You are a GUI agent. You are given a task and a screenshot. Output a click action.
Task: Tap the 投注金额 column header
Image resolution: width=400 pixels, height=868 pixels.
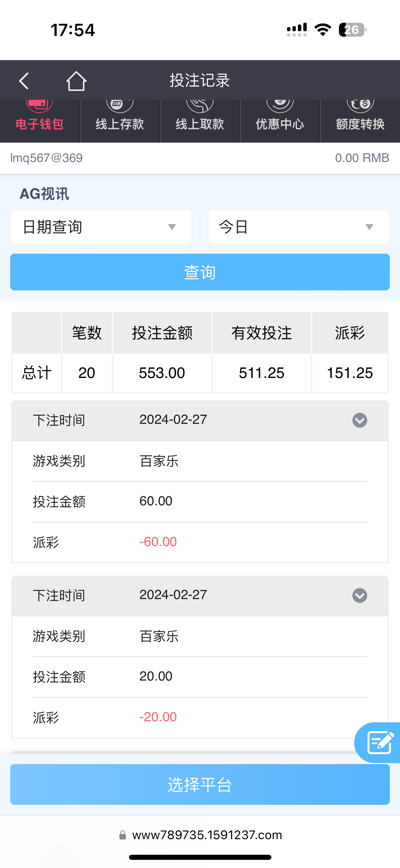(162, 333)
